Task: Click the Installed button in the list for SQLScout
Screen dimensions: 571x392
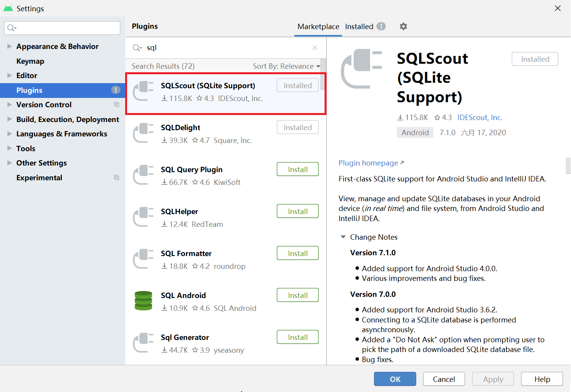Action: coord(298,85)
